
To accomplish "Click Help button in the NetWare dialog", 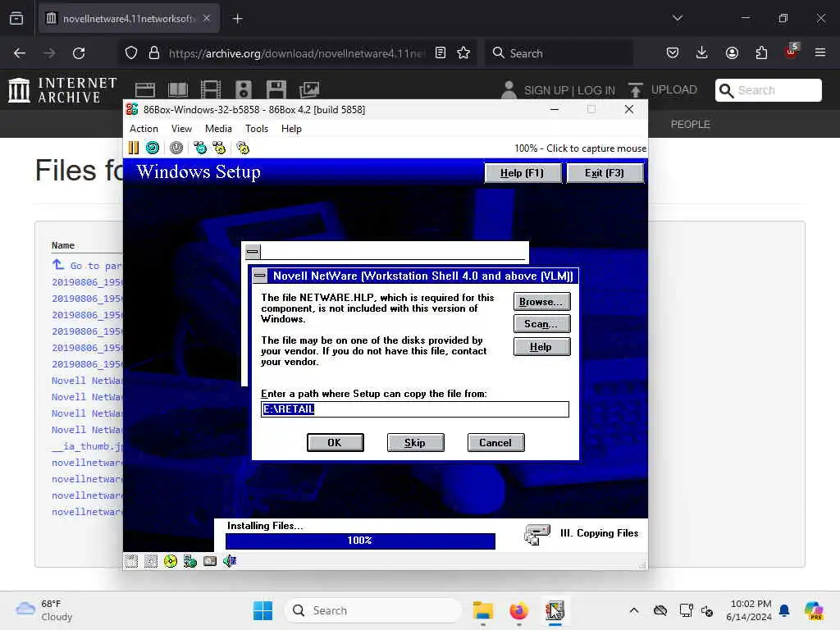I will tap(541, 347).
